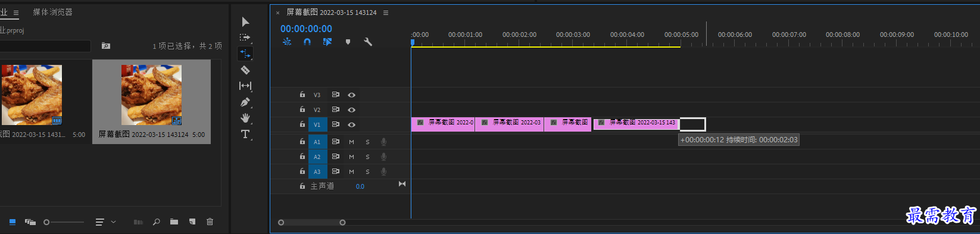
Task: Select the Slip tool
Action: 245,86
